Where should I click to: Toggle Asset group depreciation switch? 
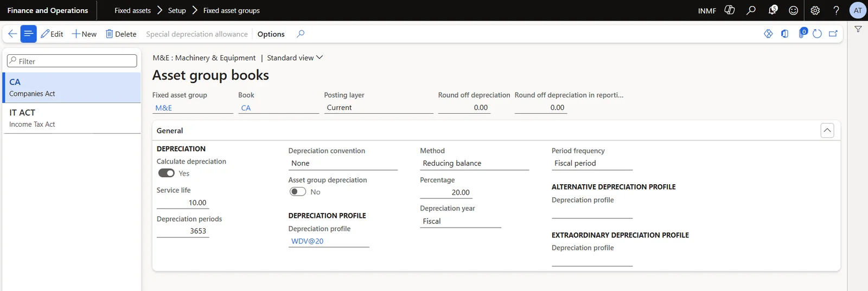click(x=298, y=192)
